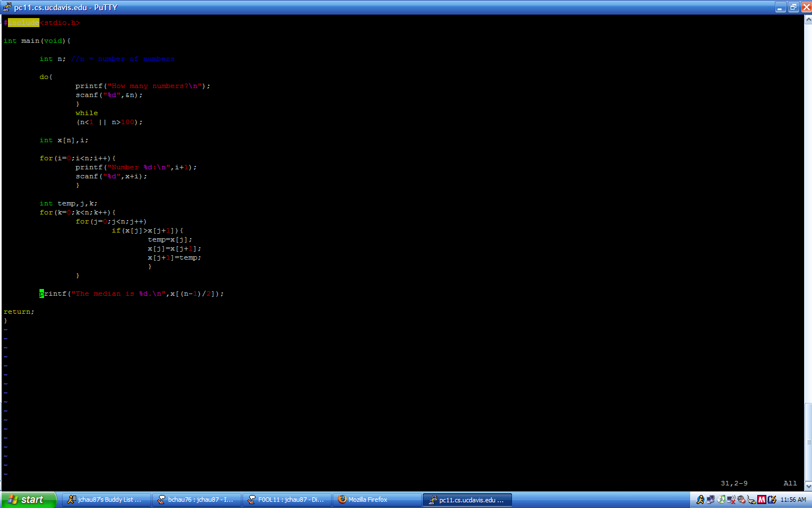Click the 'Number %d:' printf line

[136, 167]
